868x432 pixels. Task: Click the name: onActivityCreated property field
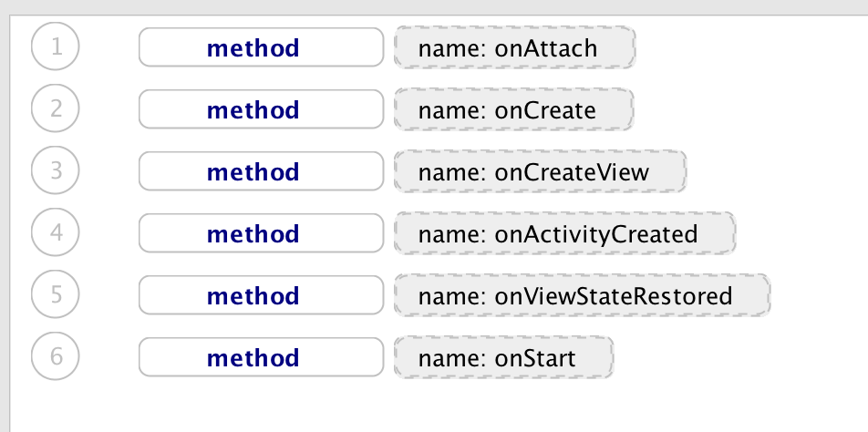click(564, 233)
